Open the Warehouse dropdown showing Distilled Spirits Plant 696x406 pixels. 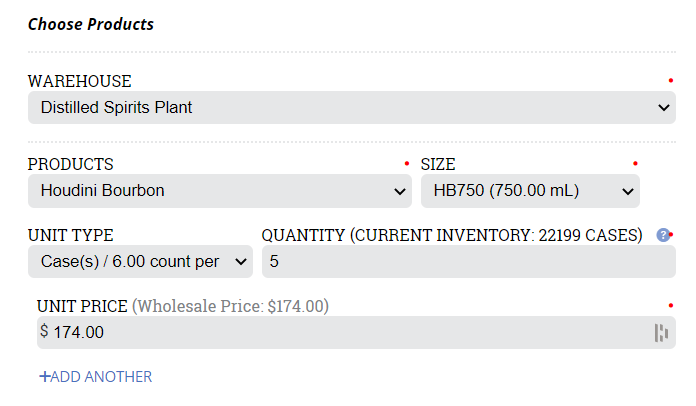[352, 107]
